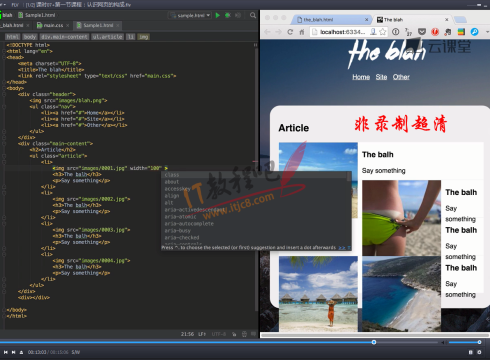Skip to previous track in video player
Screen dimensions: 490x360
click(6, 352)
